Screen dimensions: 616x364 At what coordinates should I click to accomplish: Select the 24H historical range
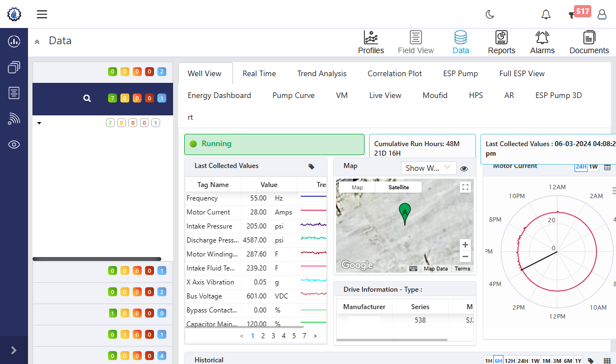click(x=523, y=361)
